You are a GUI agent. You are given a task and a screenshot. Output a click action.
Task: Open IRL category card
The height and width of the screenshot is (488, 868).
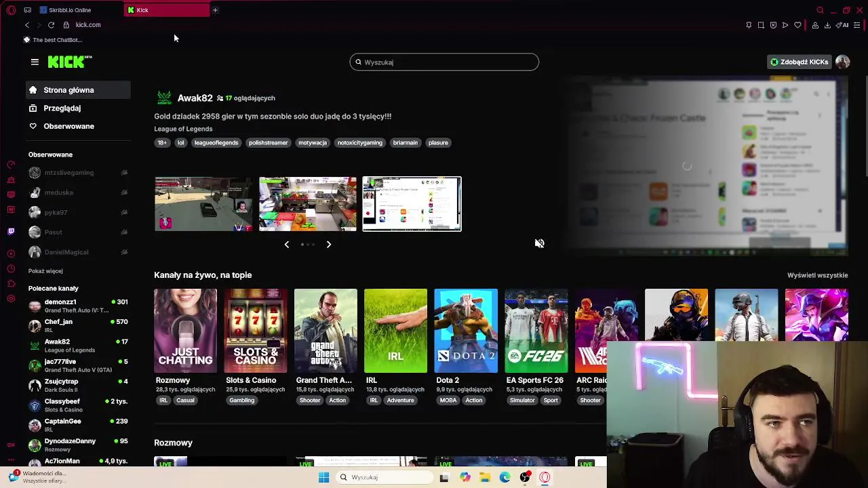395,331
